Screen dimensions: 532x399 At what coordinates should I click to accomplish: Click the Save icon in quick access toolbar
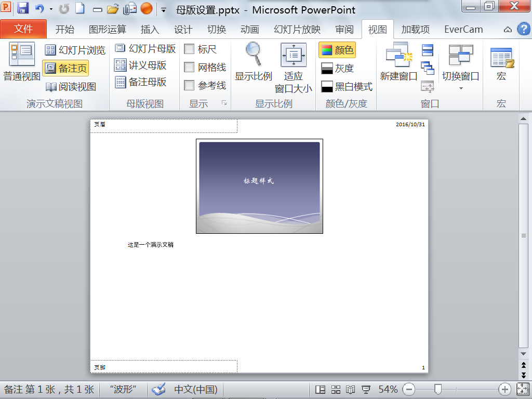point(23,8)
